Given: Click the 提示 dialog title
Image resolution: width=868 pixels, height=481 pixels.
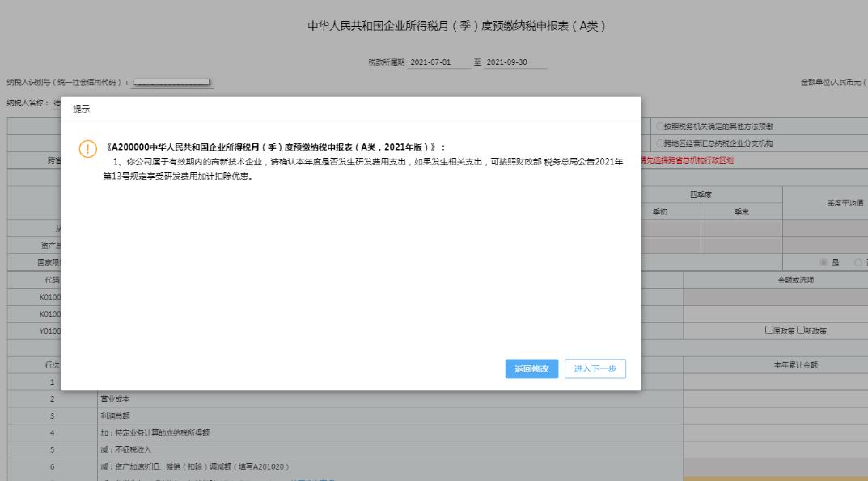Looking at the screenshot, I should point(82,108).
